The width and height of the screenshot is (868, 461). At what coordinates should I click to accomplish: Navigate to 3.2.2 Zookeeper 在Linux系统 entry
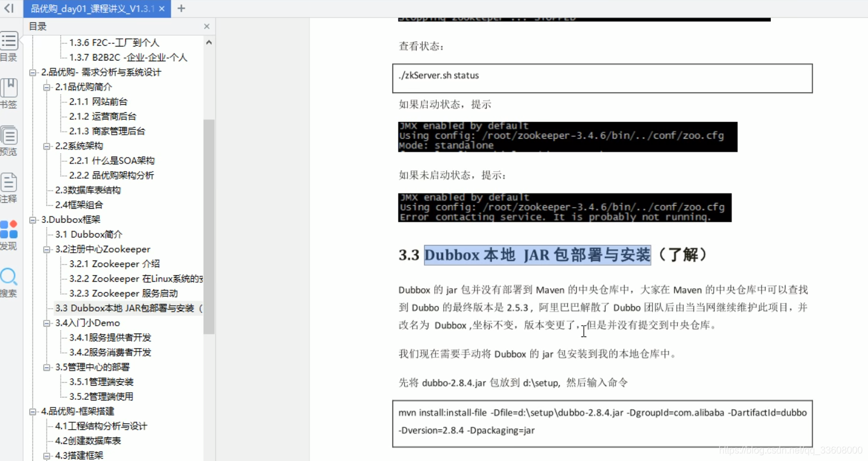pyautogui.click(x=136, y=279)
